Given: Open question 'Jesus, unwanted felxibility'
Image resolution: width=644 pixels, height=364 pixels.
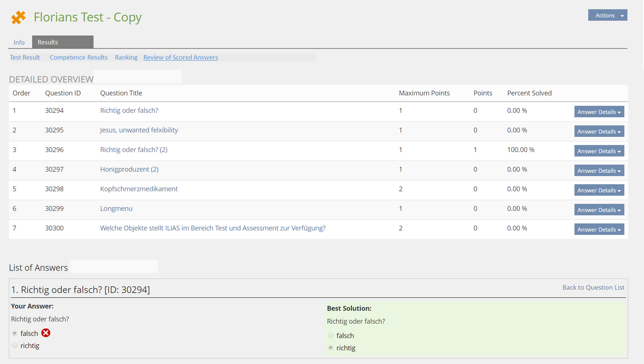Looking at the screenshot, I should coord(139,130).
